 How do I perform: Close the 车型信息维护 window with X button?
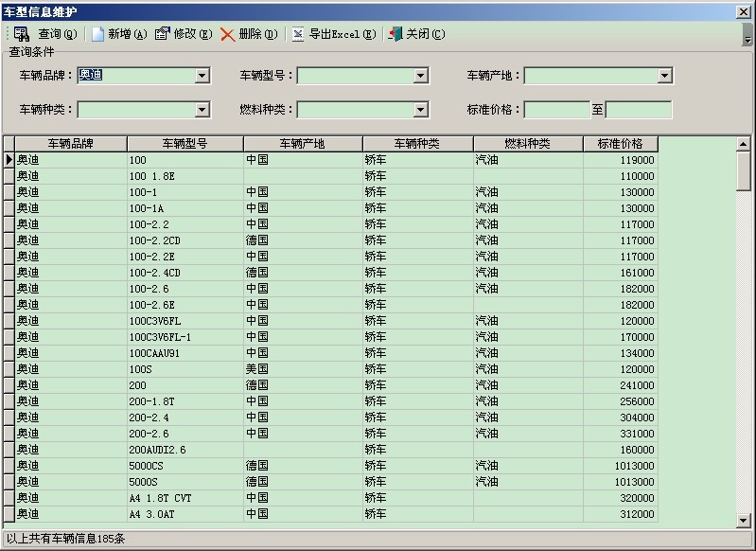[x=744, y=12]
